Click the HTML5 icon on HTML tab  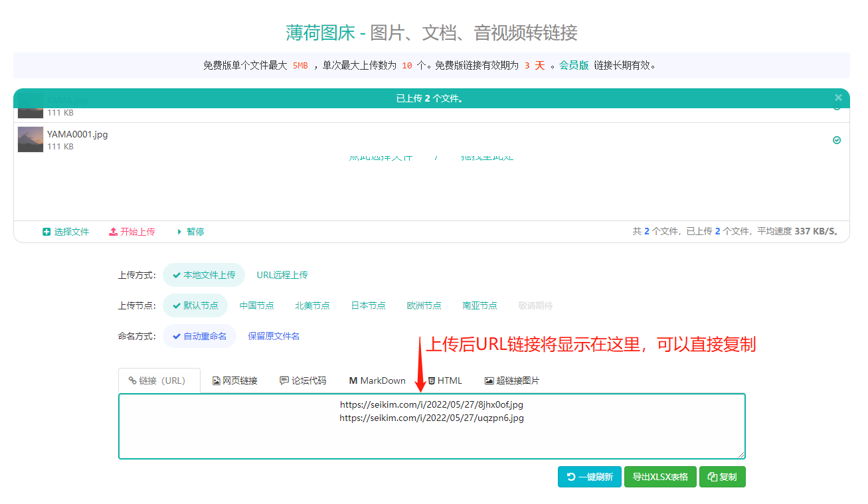[x=432, y=380]
